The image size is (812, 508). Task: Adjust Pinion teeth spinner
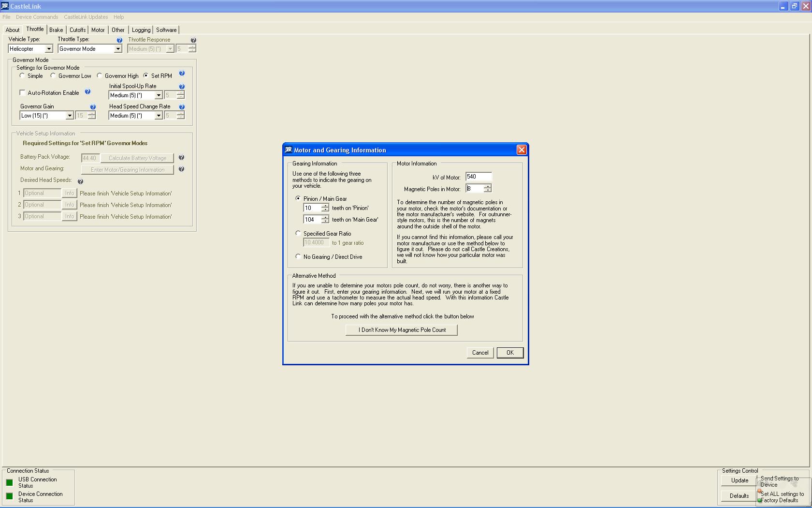325,208
